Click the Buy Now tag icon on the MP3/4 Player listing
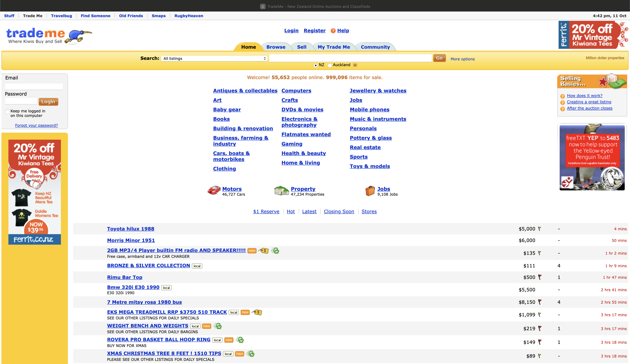 point(264,250)
